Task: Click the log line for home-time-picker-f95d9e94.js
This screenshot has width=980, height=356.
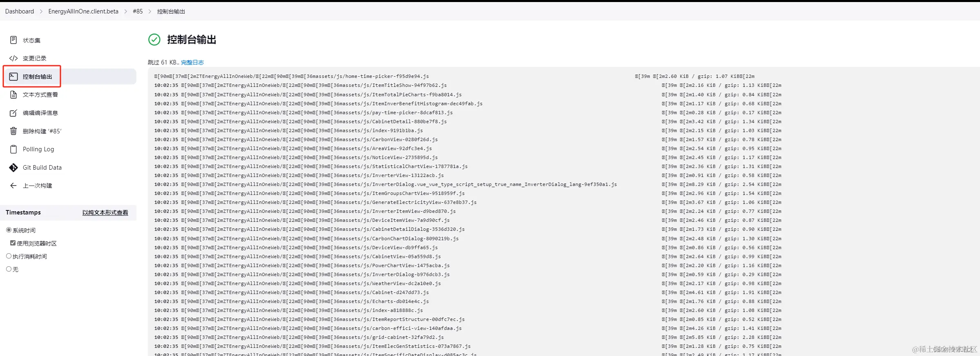Action: click(x=454, y=76)
